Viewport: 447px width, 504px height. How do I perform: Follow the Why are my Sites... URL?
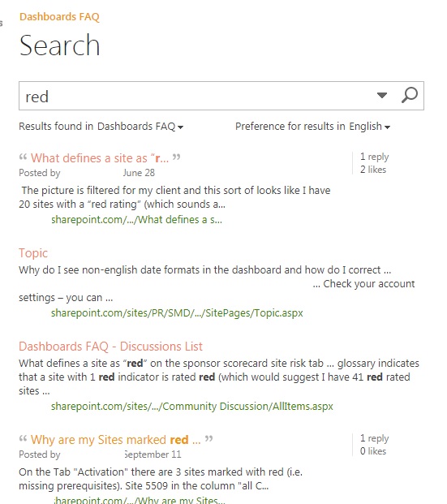(x=140, y=500)
